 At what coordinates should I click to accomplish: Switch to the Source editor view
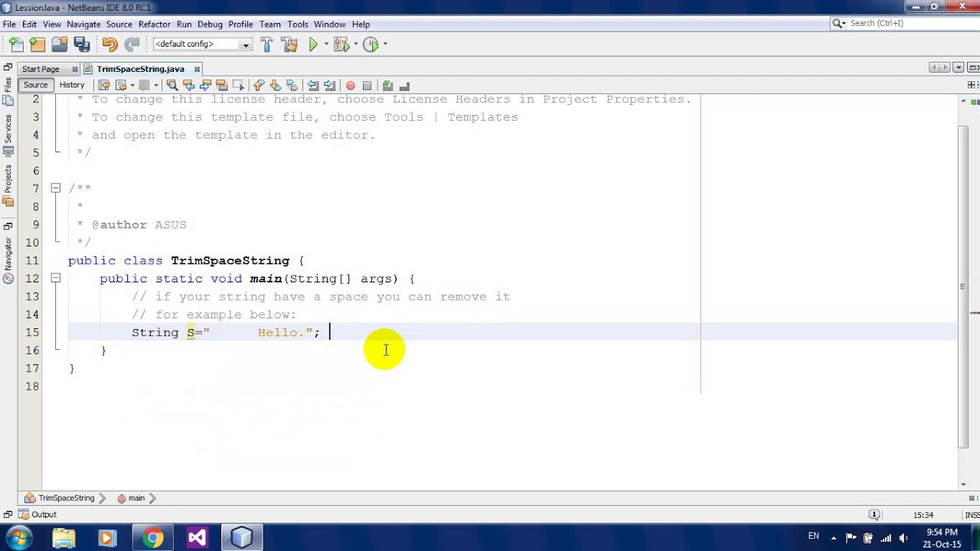[x=35, y=85]
